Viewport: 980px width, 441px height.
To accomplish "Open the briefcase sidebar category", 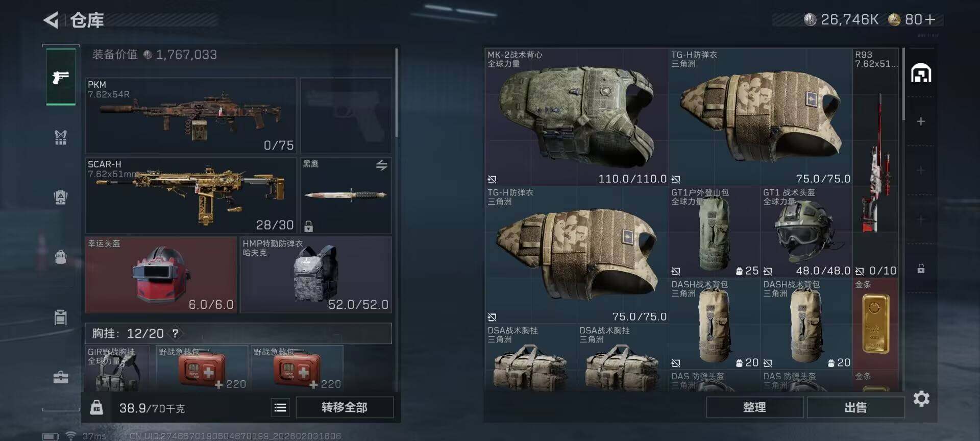I will coord(61,378).
